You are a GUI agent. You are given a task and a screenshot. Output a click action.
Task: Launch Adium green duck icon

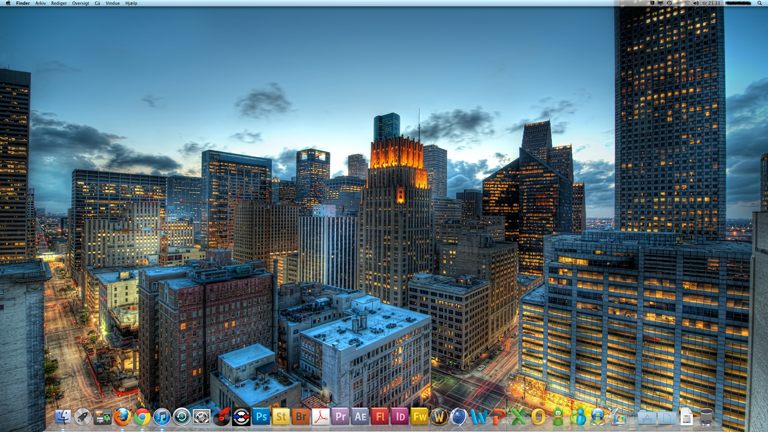pos(558,417)
